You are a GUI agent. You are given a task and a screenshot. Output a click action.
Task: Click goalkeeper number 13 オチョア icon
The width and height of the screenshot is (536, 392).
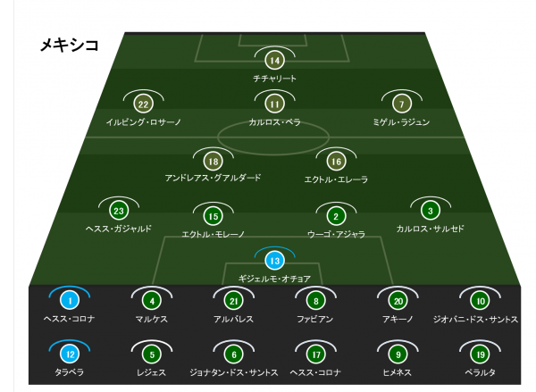274,261
